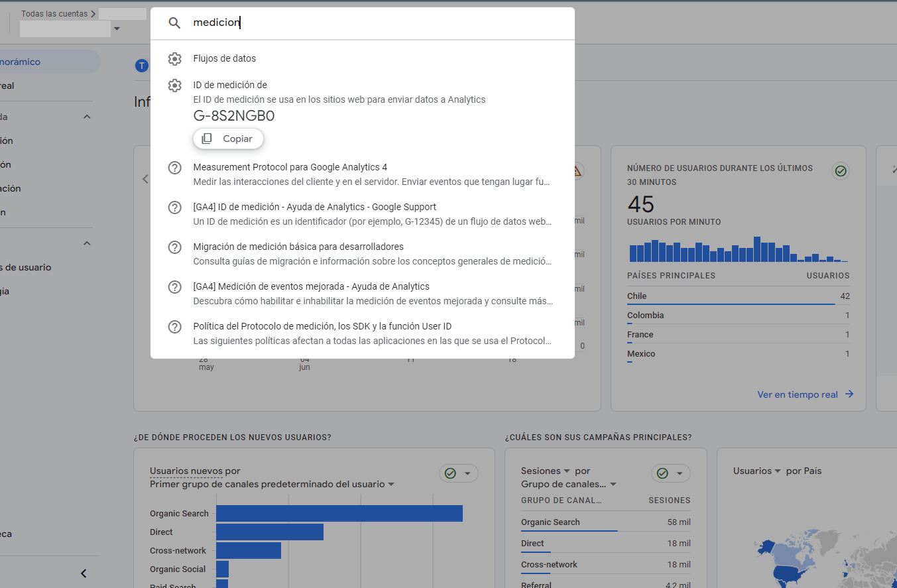Open Política del Protocolo de medición result

[x=363, y=333]
